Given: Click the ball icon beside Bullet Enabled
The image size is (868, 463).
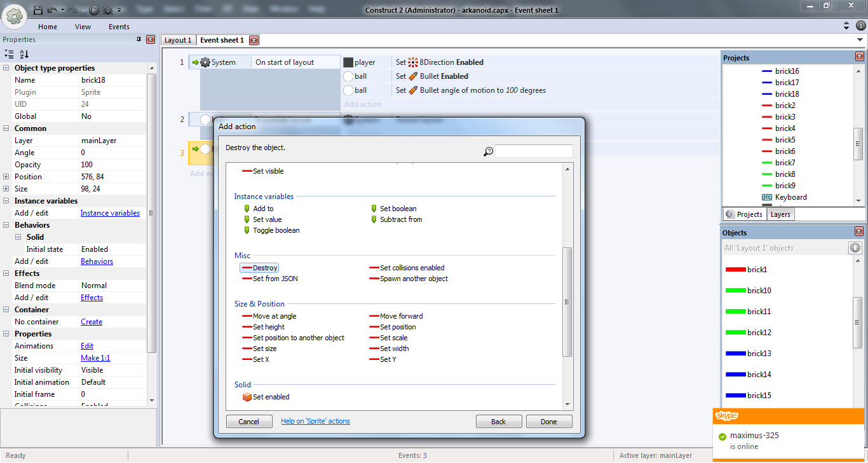Looking at the screenshot, I should [x=348, y=76].
